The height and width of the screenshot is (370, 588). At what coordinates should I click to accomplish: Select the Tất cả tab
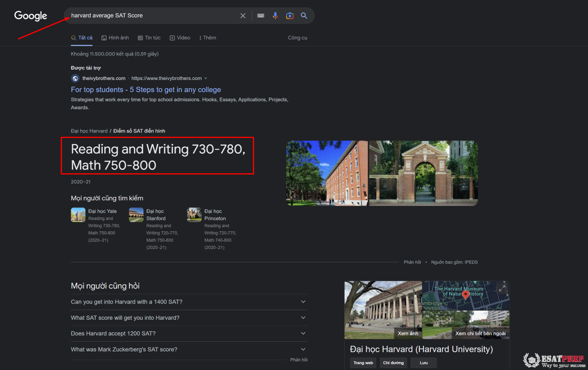82,38
